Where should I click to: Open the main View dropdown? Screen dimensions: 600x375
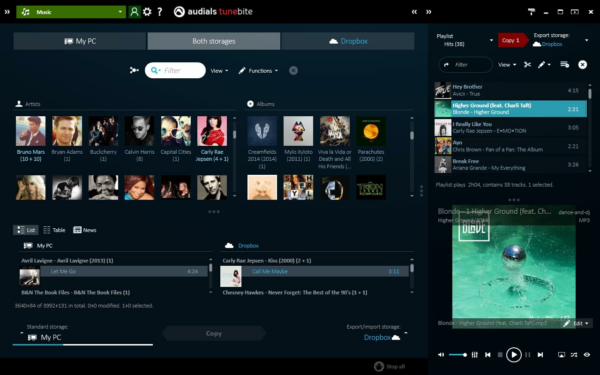tap(219, 71)
